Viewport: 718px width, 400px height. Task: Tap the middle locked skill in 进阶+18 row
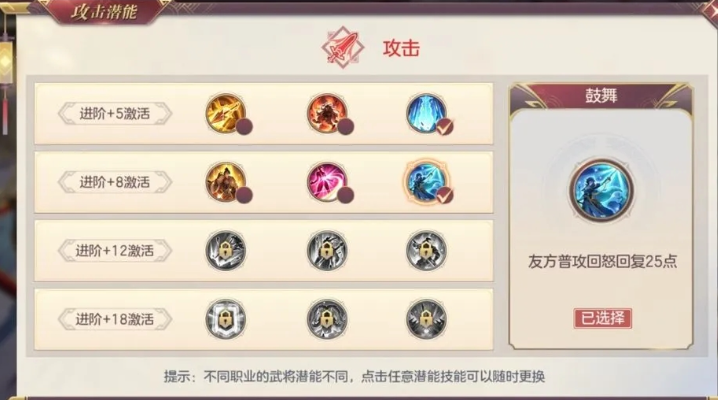[327, 319]
